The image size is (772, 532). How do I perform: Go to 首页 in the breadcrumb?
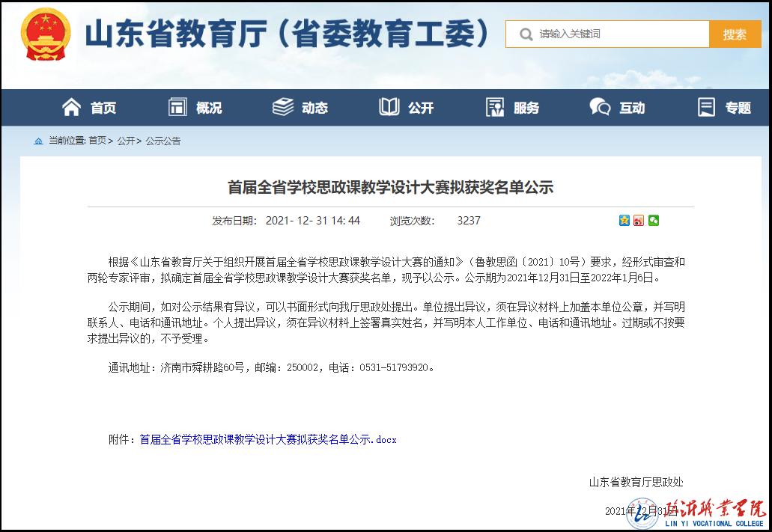pos(97,141)
